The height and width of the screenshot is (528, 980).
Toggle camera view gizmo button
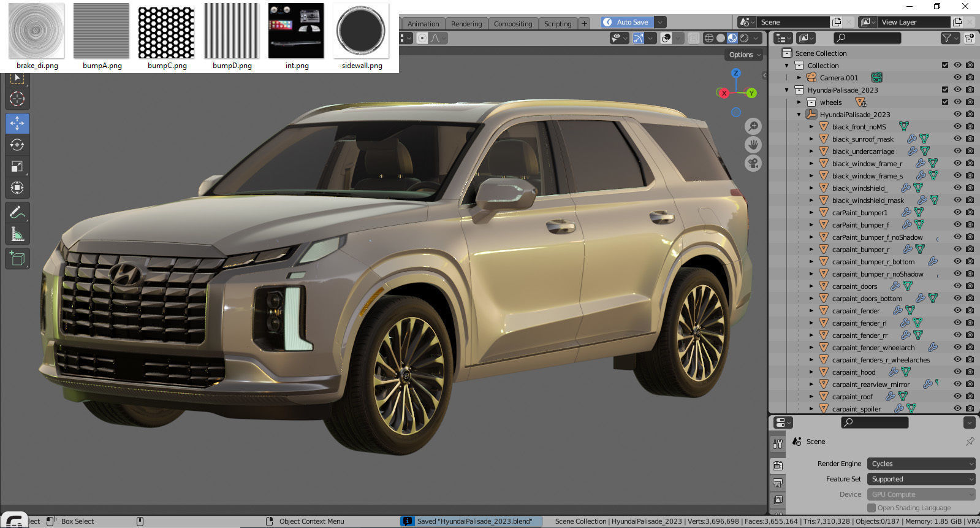(x=753, y=163)
